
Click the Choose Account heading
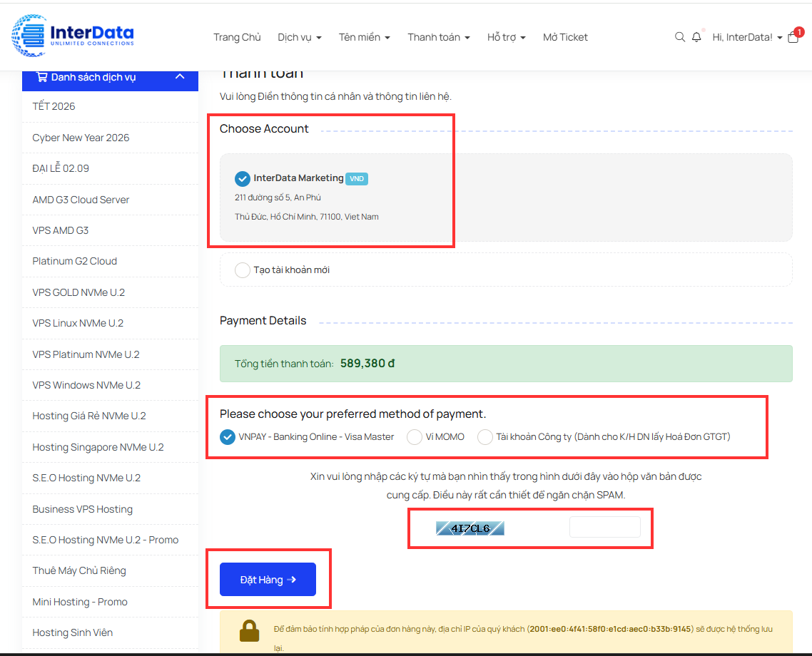coord(264,129)
